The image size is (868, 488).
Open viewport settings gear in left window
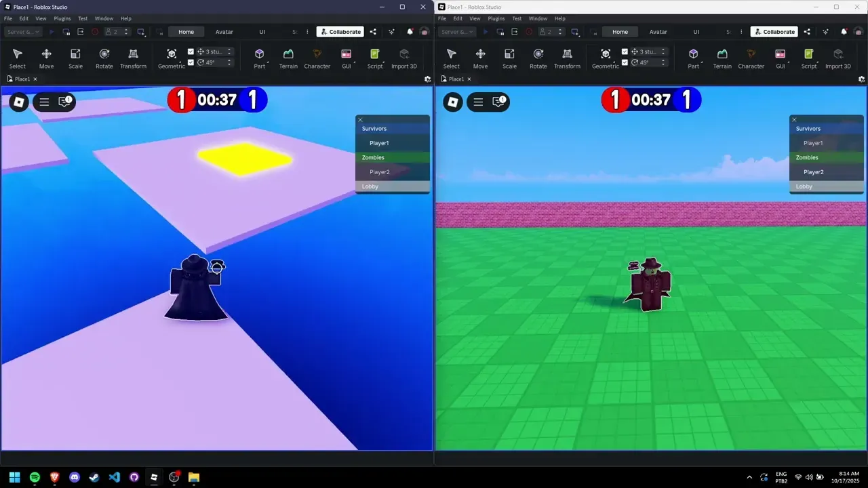(x=427, y=79)
